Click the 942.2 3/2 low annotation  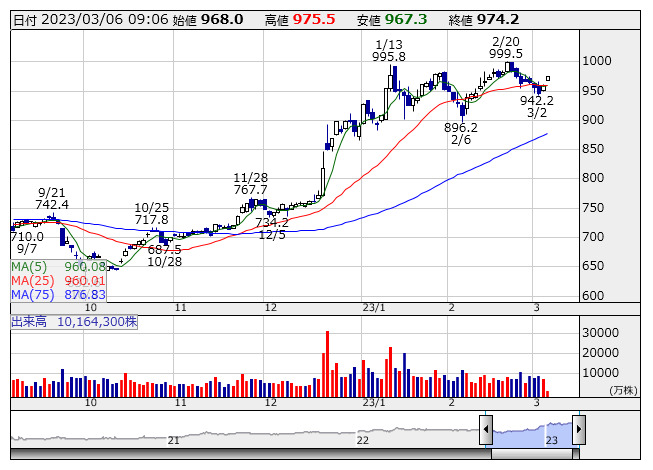pos(537,107)
